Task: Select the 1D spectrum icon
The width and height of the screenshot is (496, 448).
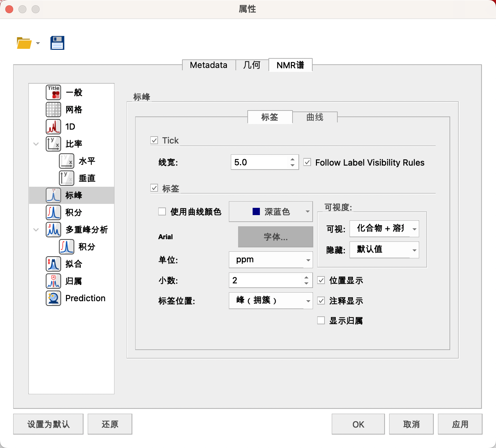Action: tap(53, 127)
